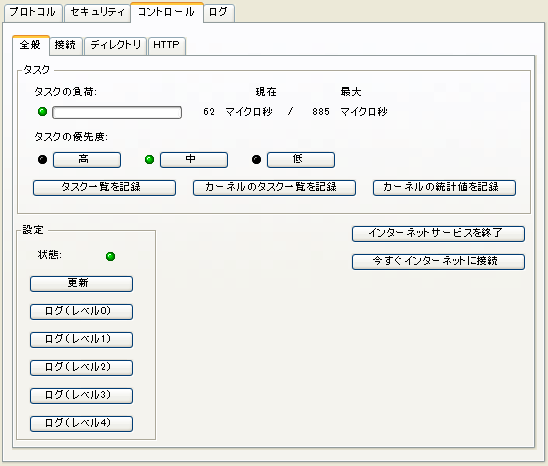
Task: Open the HTTP sub-tab
Action: 167,45
